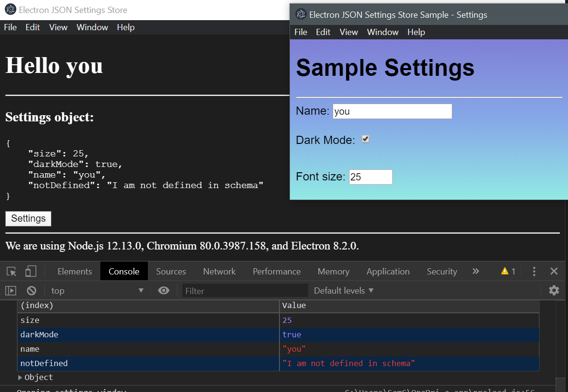Open File menu in the main window
Screen dimensions: 568x392
click(10, 27)
